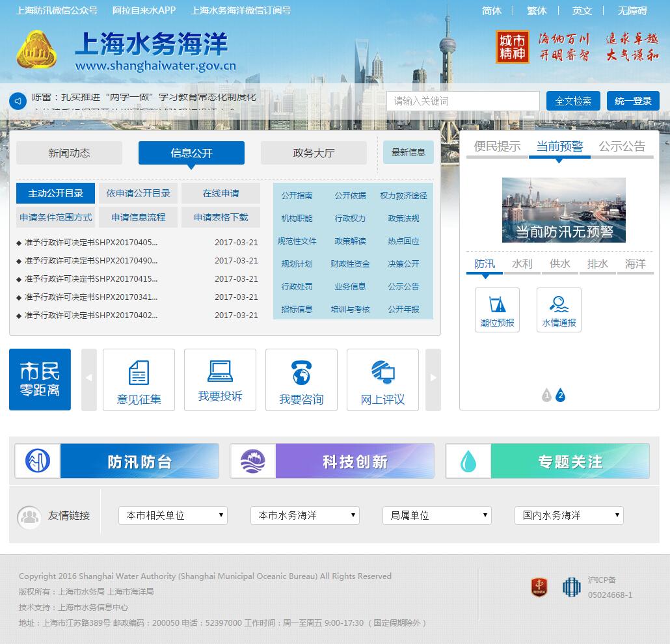
Task: Click the 水情通报 water report icon
Action: pyautogui.click(x=559, y=310)
